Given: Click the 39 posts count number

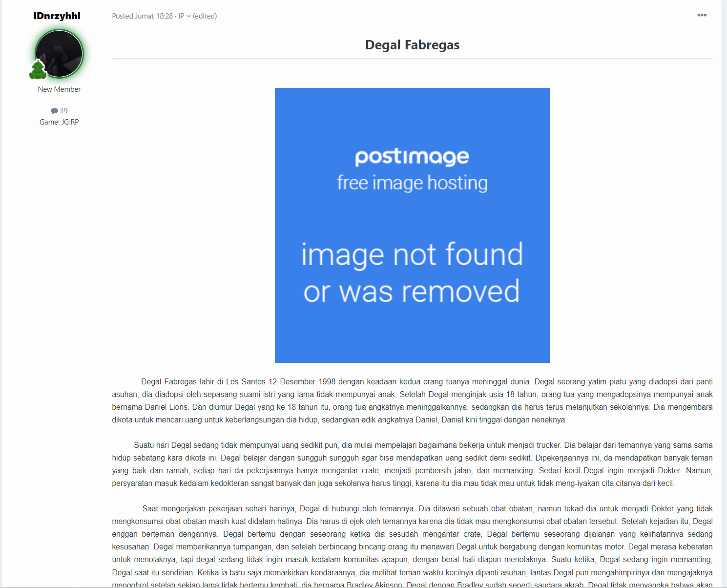Looking at the screenshot, I should coord(64,111).
